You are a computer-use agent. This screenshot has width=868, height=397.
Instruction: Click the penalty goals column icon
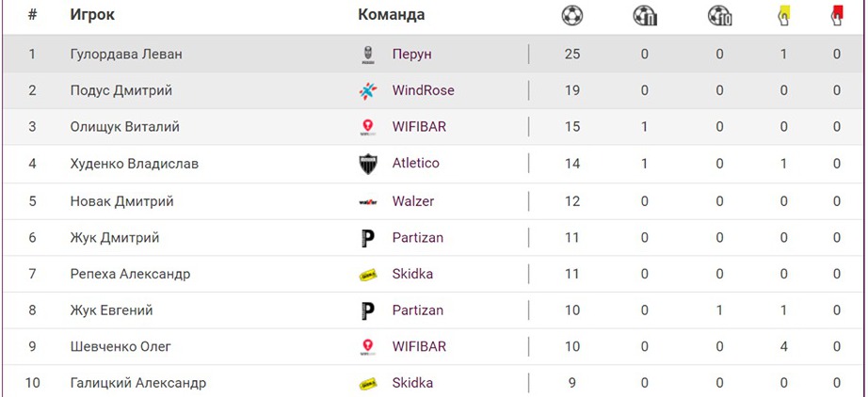click(645, 15)
